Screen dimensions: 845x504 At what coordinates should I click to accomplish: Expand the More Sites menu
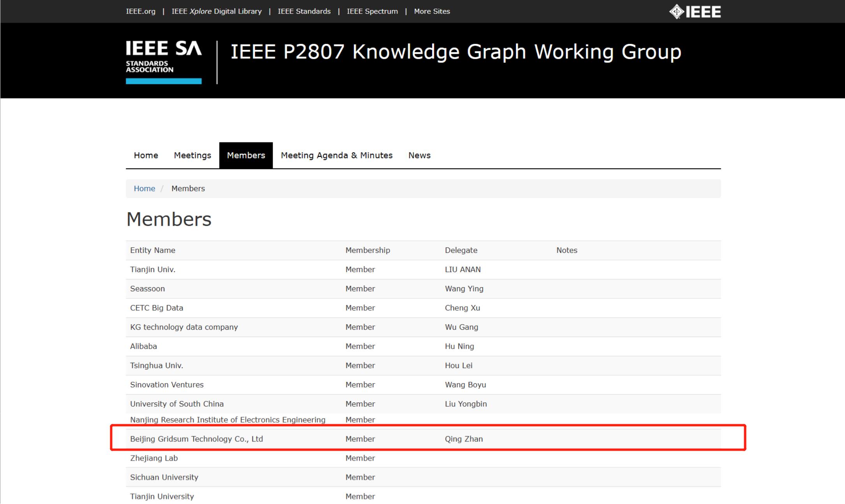point(432,11)
